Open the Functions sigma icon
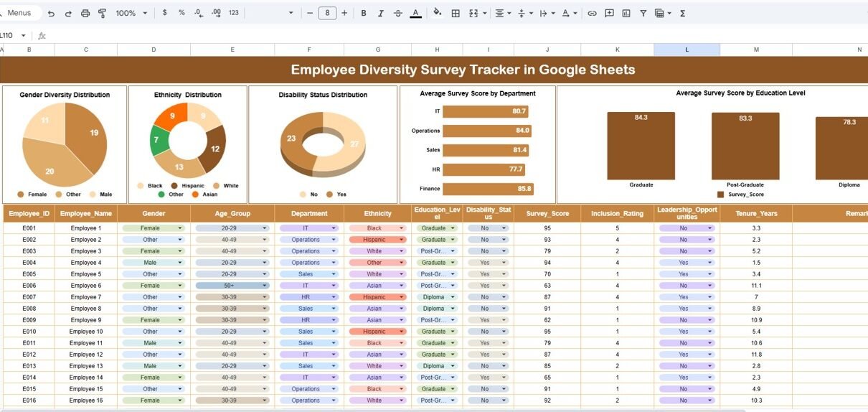This screenshot has width=868, height=412. [682, 13]
